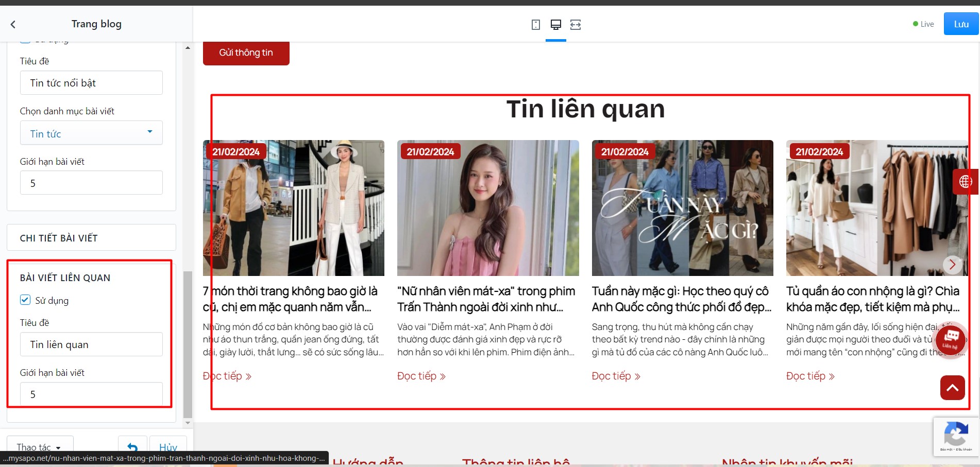Switch to full-width preview mode

click(576, 25)
